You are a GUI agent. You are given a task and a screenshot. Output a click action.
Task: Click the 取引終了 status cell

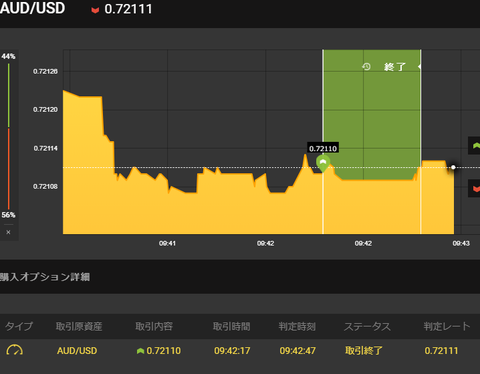point(364,351)
